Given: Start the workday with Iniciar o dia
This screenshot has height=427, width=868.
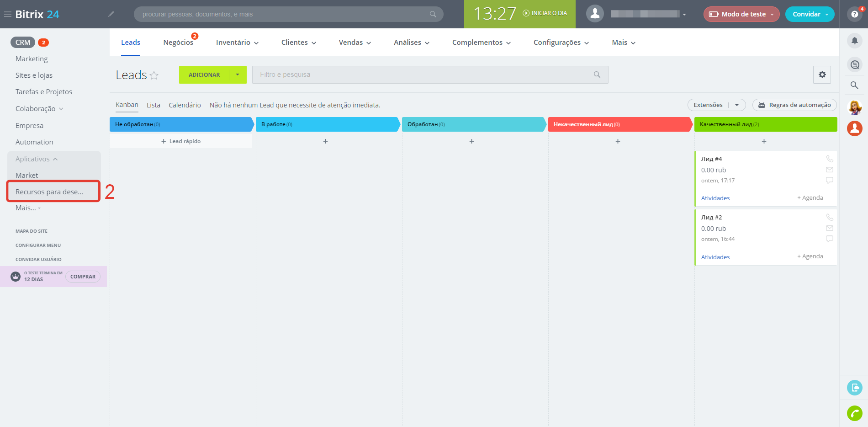Looking at the screenshot, I should [545, 13].
